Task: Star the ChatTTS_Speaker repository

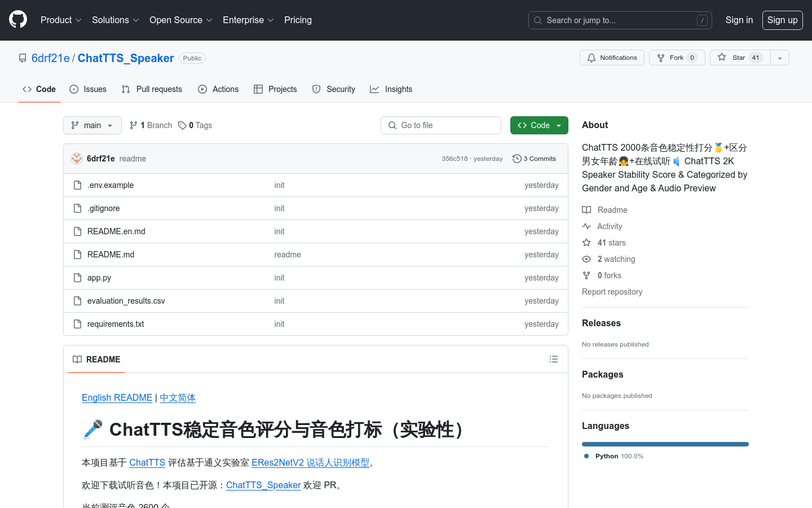Action: tap(739, 58)
